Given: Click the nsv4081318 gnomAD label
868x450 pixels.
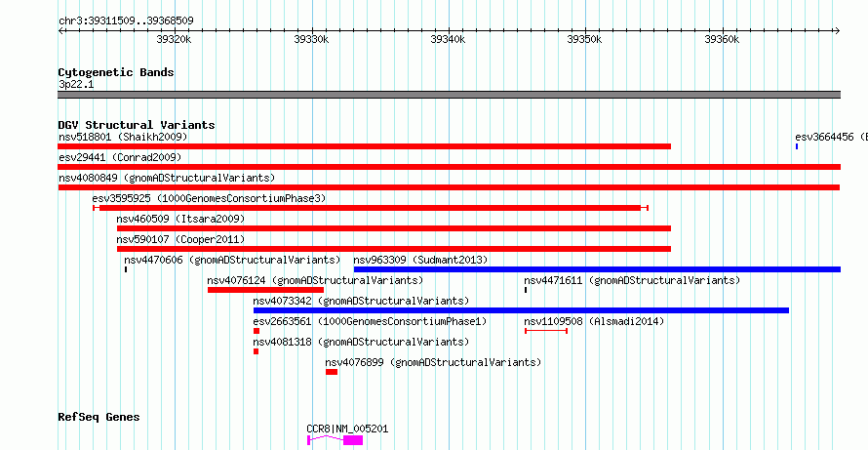Looking at the screenshot, I should [x=361, y=342].
